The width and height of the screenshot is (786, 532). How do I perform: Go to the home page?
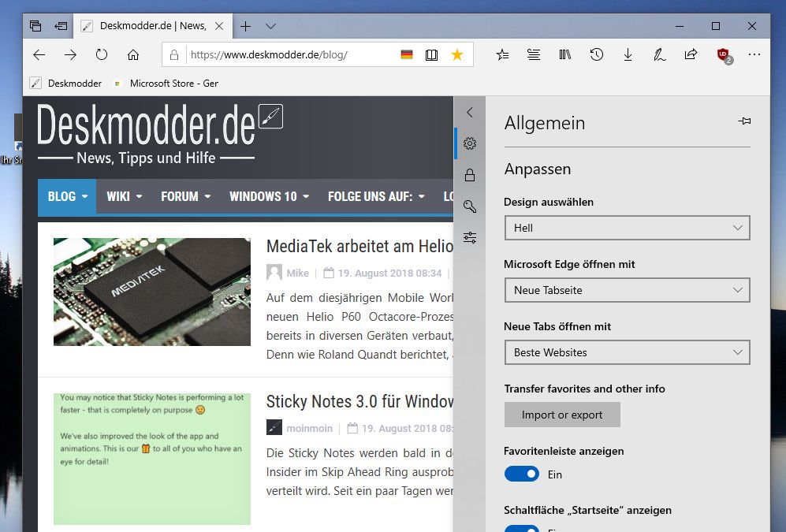[132, 54]
